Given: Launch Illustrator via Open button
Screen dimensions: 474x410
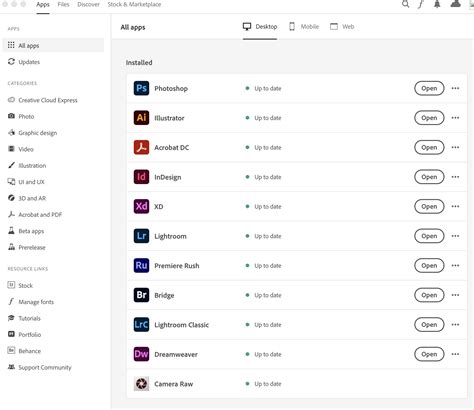Looking at the screenshot, I should click(x=429, y=118).
